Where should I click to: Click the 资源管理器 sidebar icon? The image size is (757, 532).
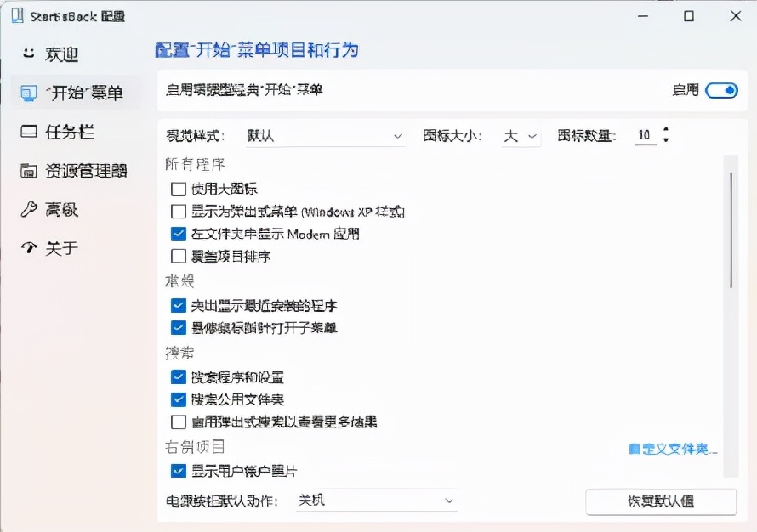point(28,170)
